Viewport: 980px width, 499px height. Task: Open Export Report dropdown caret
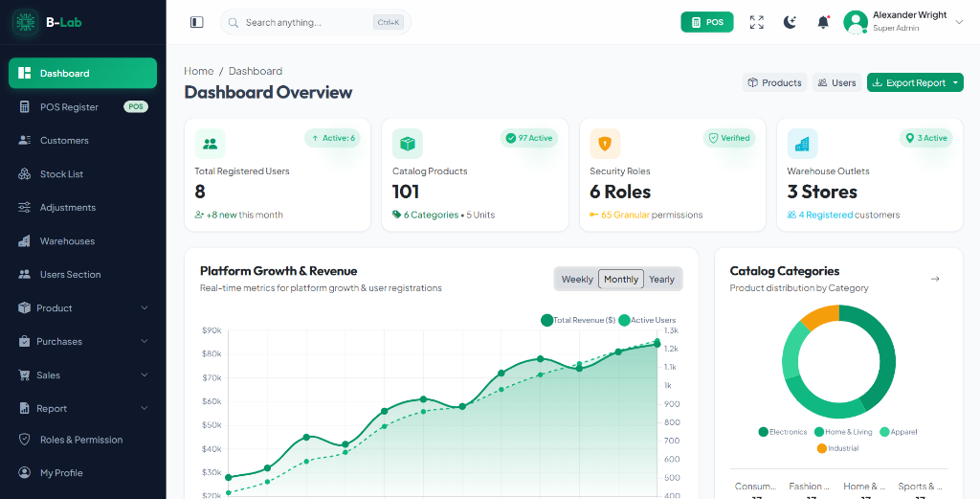956,82
